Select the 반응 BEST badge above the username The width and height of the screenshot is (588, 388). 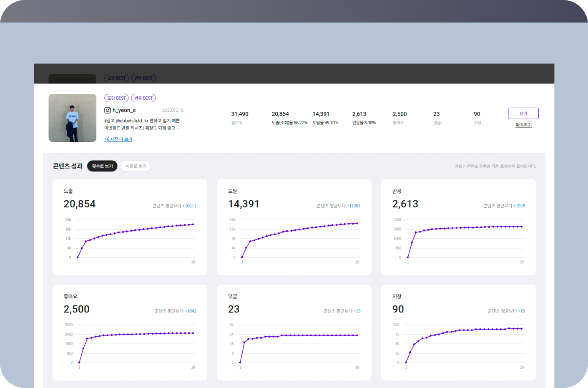[x=143, y=98]
